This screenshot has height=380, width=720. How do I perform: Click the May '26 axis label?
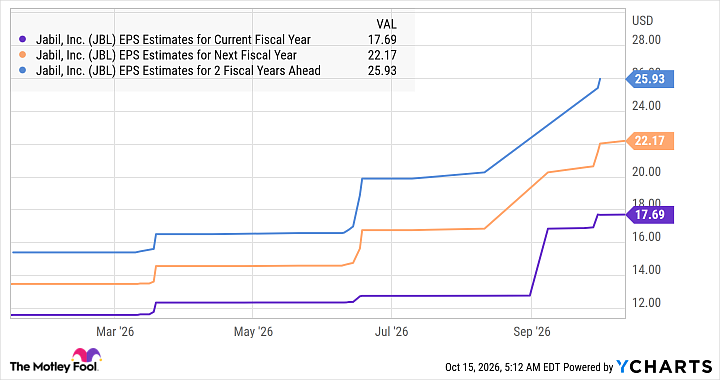pos(253,332)
